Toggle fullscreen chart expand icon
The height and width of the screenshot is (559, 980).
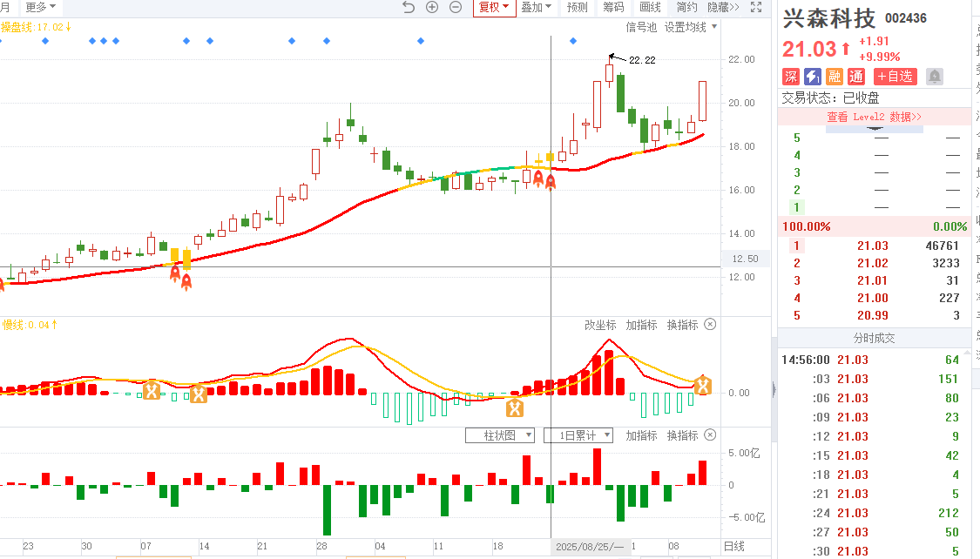click(x=756, y=7)
